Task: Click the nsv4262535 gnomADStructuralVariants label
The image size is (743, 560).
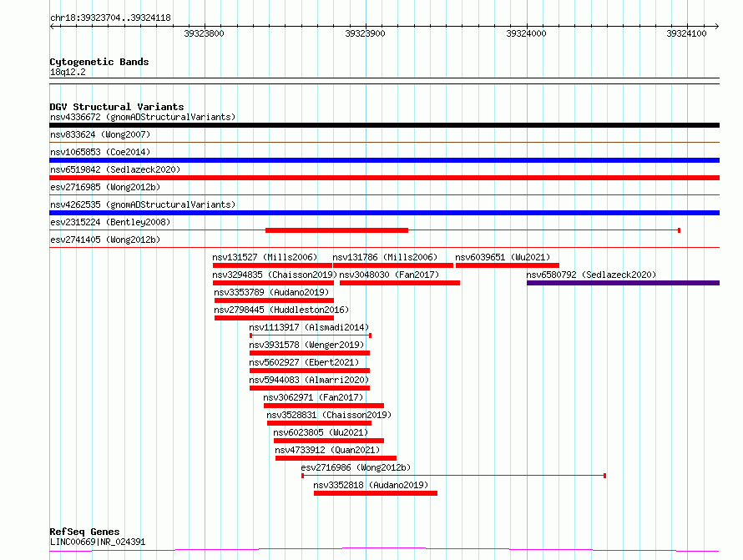Action: coord(143,204)
